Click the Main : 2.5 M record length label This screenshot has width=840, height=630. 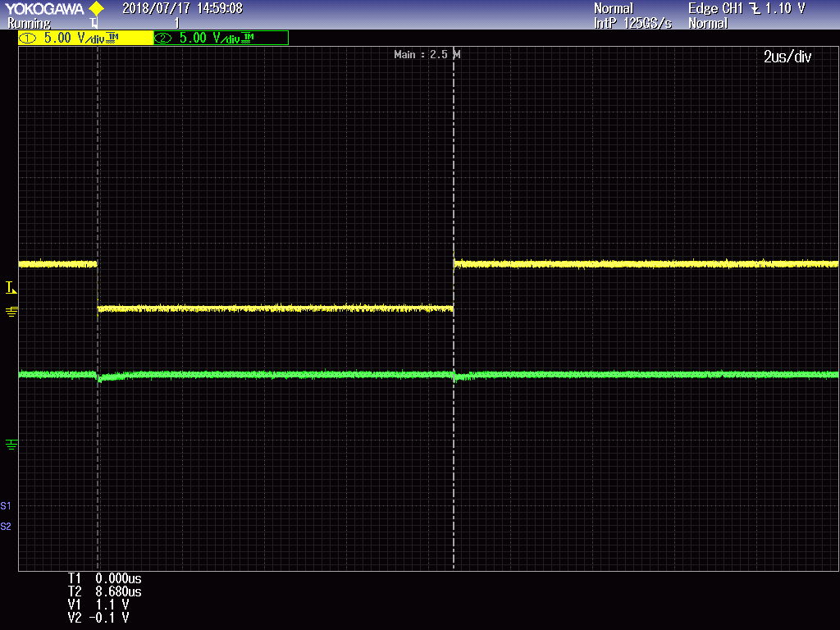427,55
